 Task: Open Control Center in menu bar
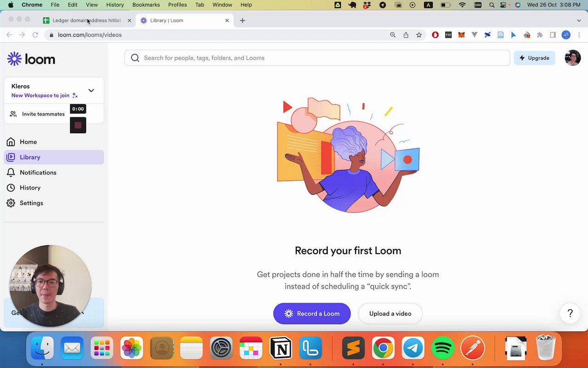(x=504, y=5)
